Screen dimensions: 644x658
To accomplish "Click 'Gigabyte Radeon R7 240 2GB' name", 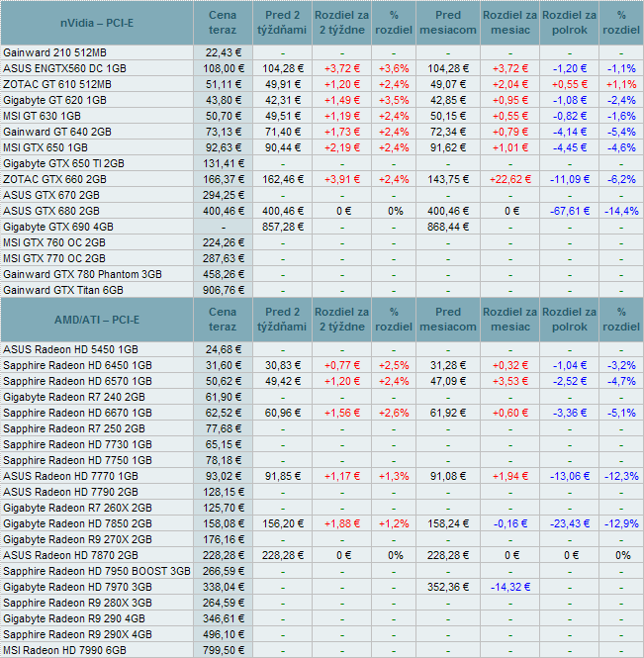I will click(74, 397).
